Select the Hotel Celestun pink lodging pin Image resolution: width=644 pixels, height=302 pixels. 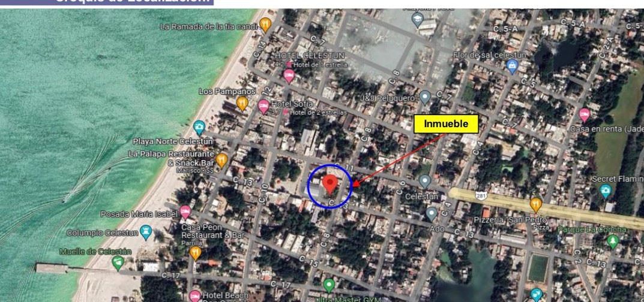(289, 75)
